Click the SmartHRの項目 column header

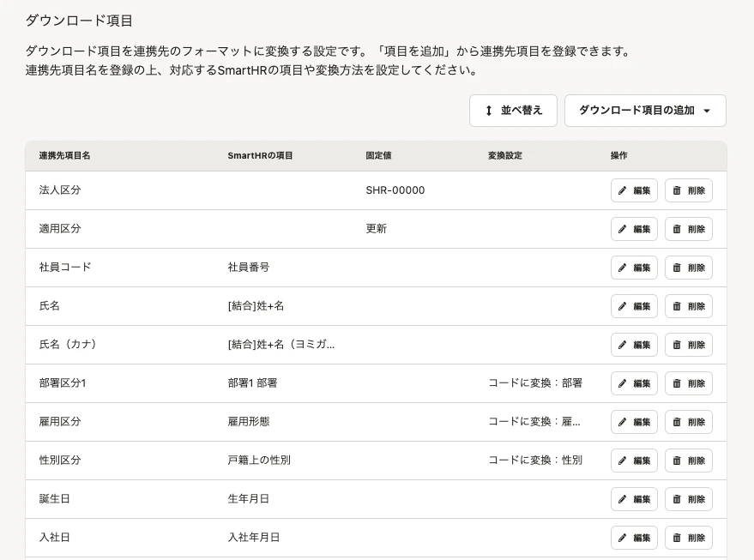(x=260, y=156)
